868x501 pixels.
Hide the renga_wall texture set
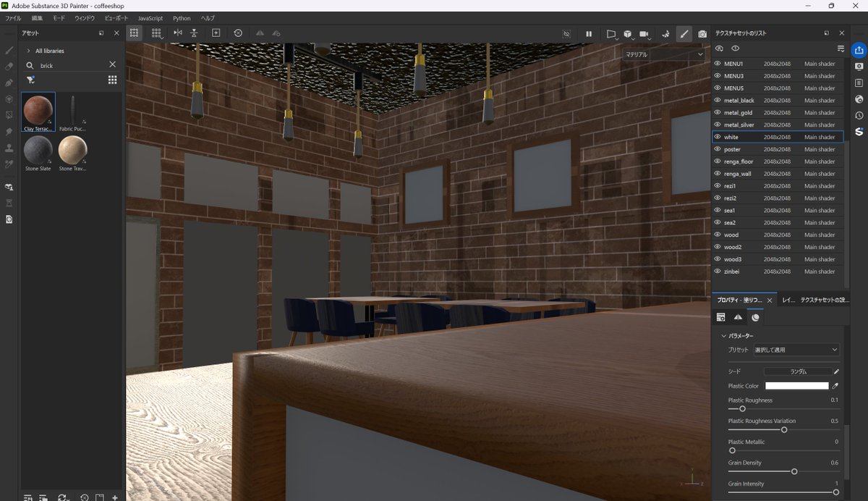[x=718, y=174]
